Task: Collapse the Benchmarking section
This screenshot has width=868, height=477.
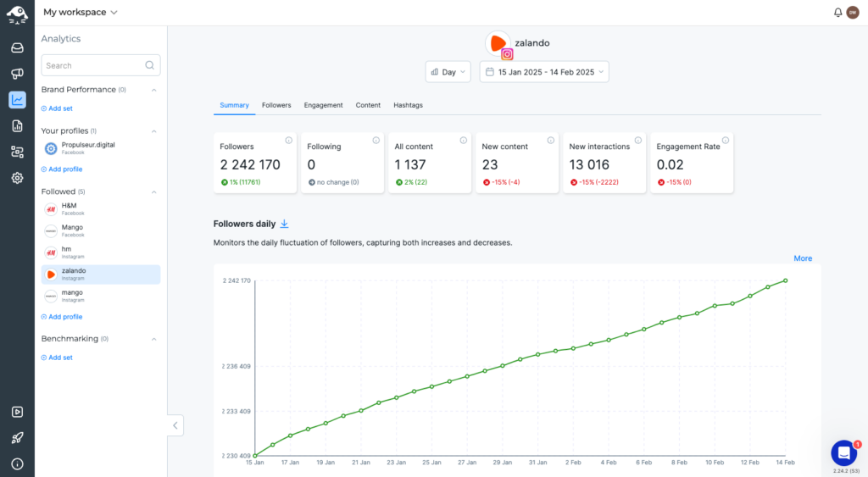Action: pos(154,339)
